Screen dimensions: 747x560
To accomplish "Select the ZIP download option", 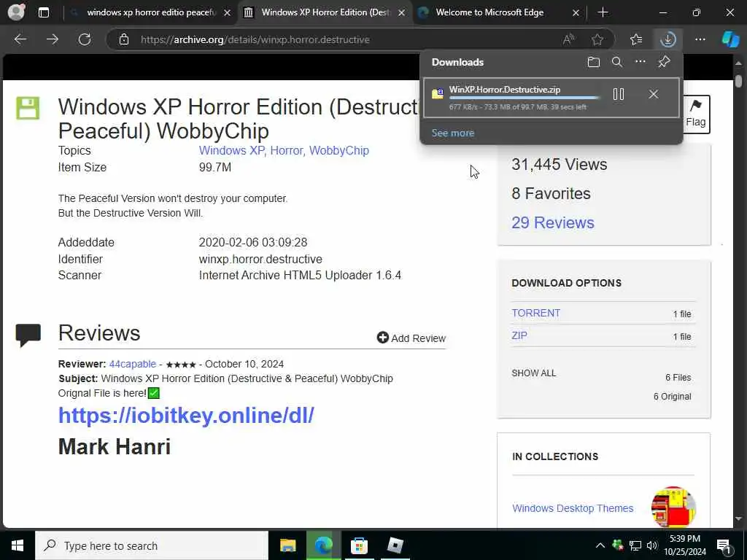I will (519, 335).
